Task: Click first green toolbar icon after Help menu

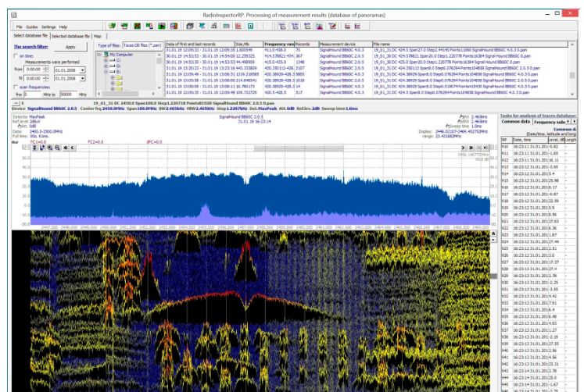Action: 112,26
